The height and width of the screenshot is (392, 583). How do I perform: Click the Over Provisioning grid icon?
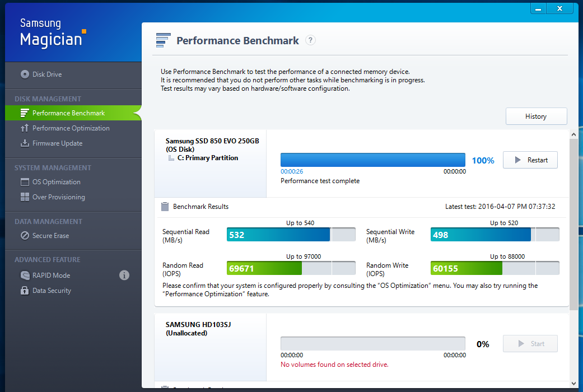[x=25, y=197]
